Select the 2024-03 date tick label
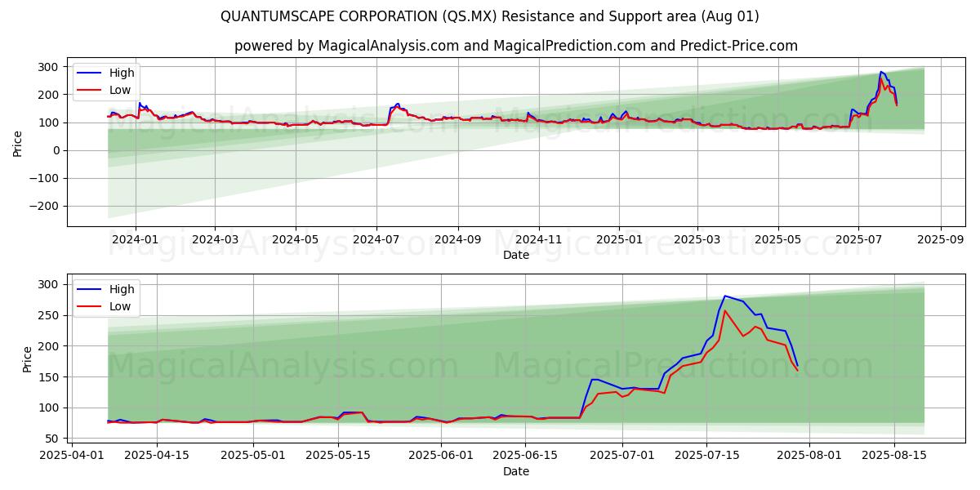Image resolution: width=980 pixels, height=490 pixels. coord(215,240)
